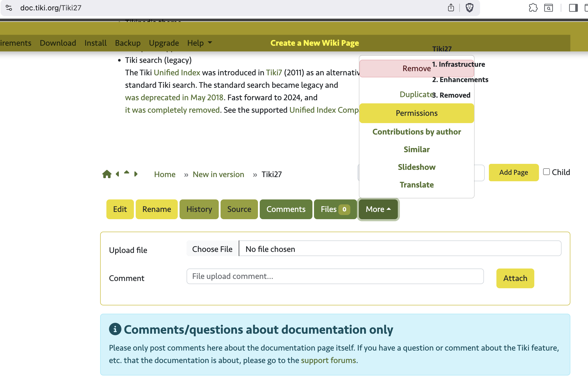Click 'No file chosen' text

tap(270, 249)
